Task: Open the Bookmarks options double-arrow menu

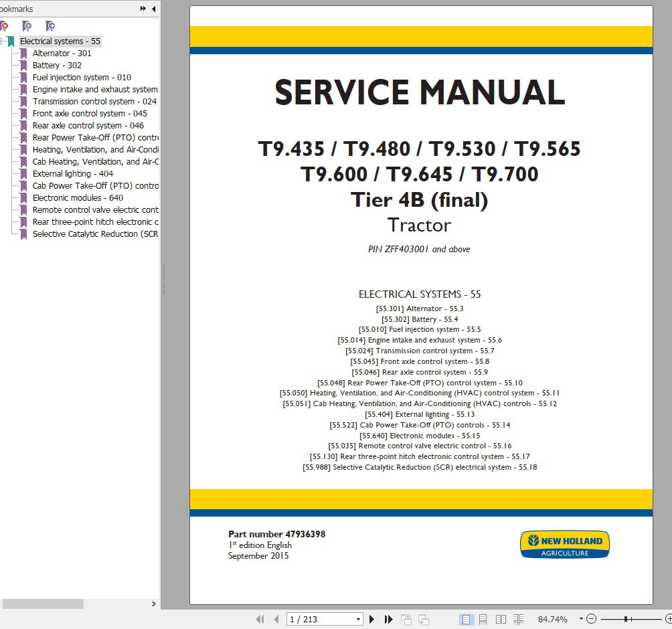Action: pyautogui.click(x=142, y=9)
